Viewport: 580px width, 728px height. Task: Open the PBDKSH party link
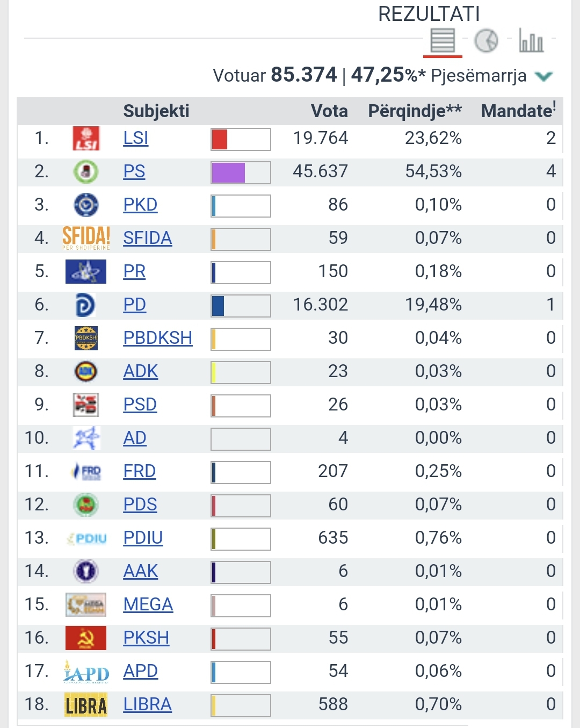[x=157, y=338]
